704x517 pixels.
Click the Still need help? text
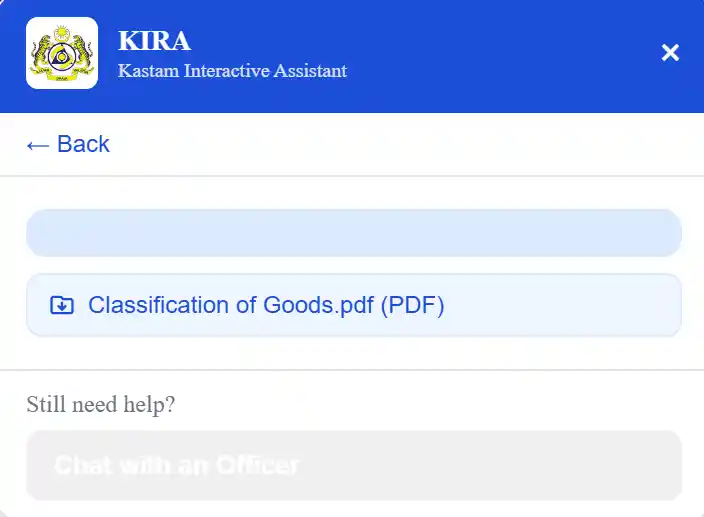[101, 404]
